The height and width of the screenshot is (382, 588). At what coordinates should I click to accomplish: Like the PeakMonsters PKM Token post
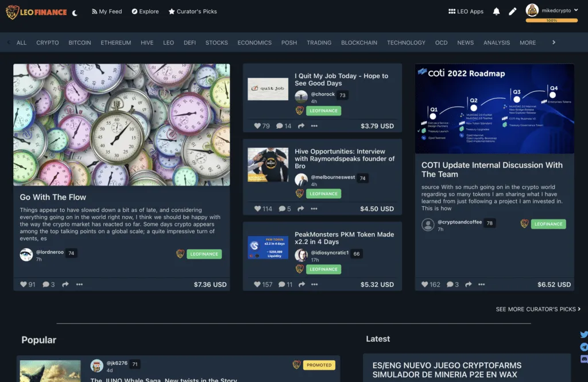(257, 284)
